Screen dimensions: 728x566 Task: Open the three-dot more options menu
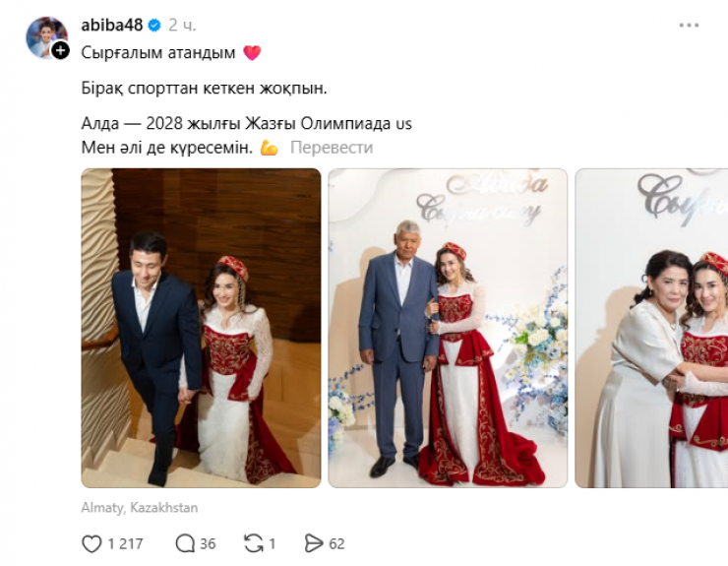[x=689, y=26]
